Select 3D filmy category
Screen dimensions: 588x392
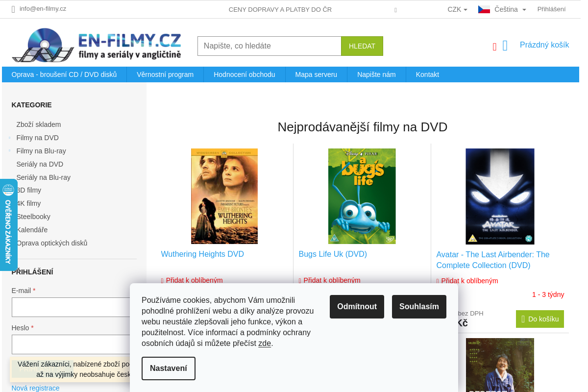click(x=29, y=190)
